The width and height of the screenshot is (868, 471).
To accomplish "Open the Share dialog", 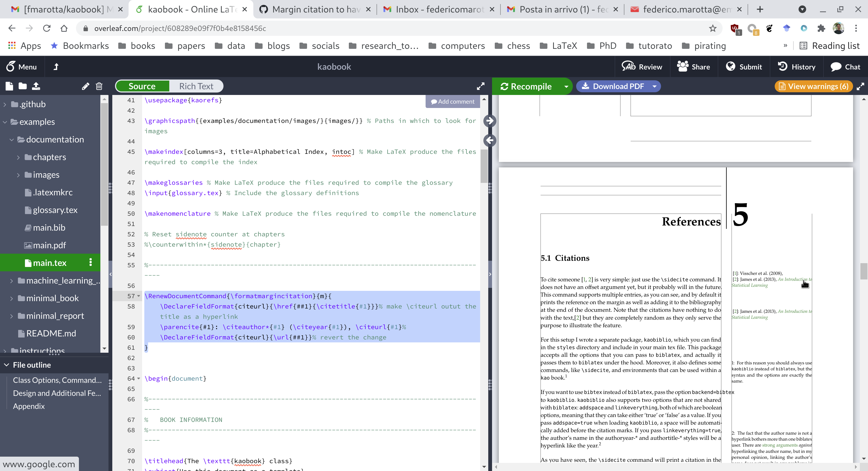I will [694, 66].
